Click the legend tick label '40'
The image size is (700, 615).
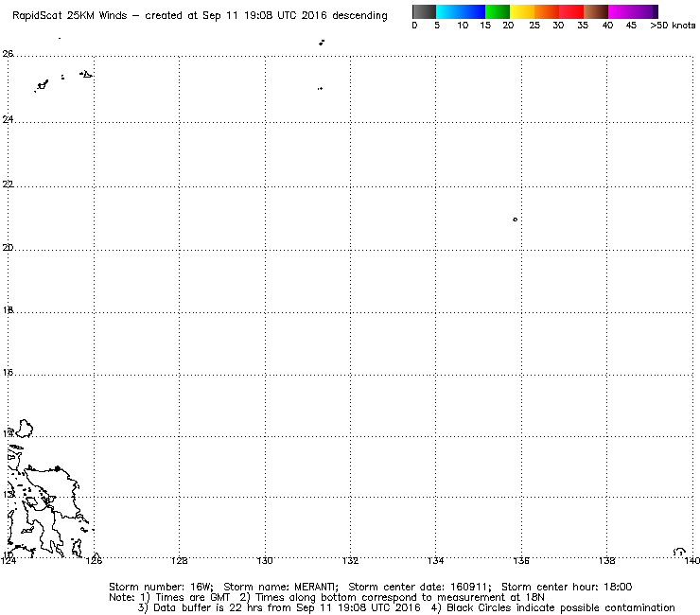click(x=607, y=26)
